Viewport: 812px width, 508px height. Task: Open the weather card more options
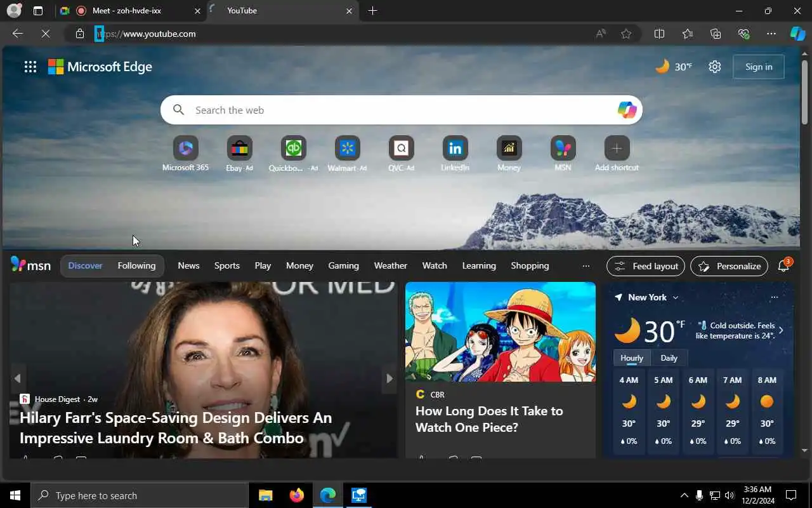[x=774, y=297]
